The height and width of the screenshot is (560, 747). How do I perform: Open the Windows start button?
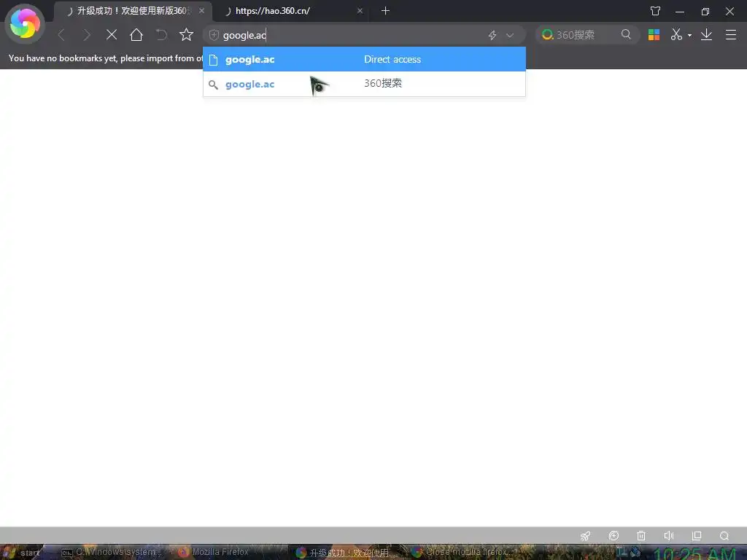tap(21, 553)
